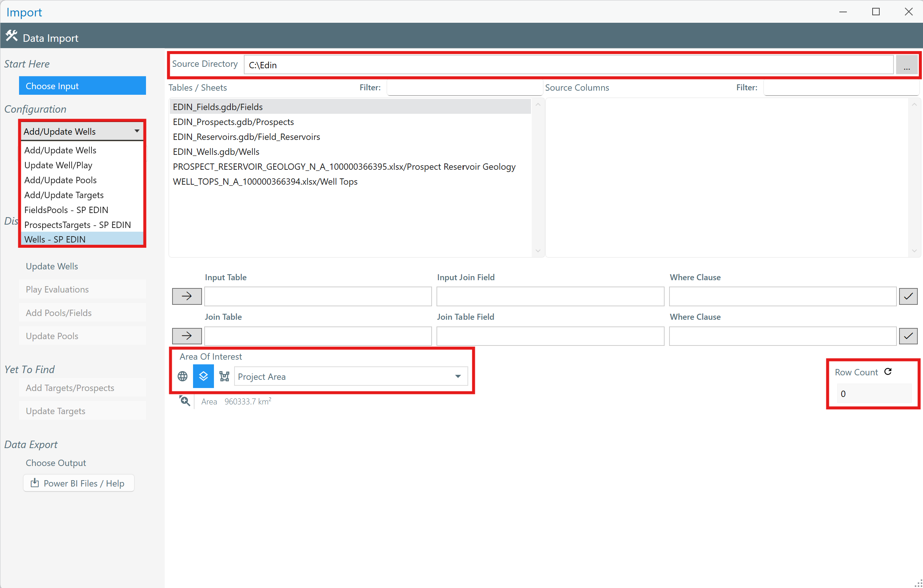Screen dimensions: 923x588
Task: Click the globe icon under Area Of Interest
Action: (183, 376)
